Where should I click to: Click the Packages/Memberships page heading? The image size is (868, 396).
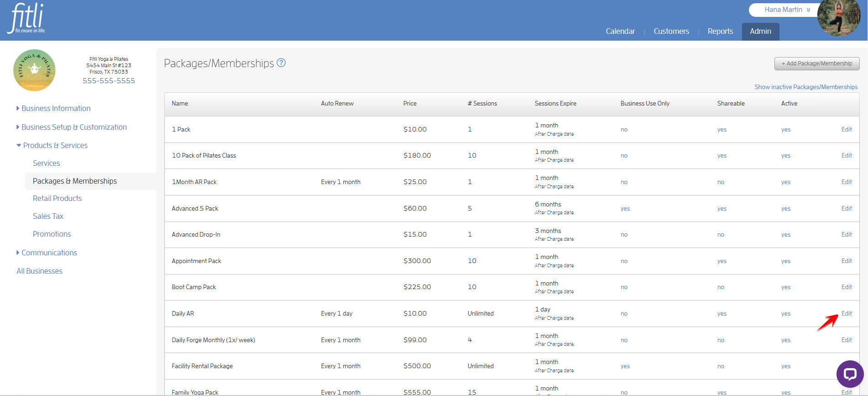point(219,63)
